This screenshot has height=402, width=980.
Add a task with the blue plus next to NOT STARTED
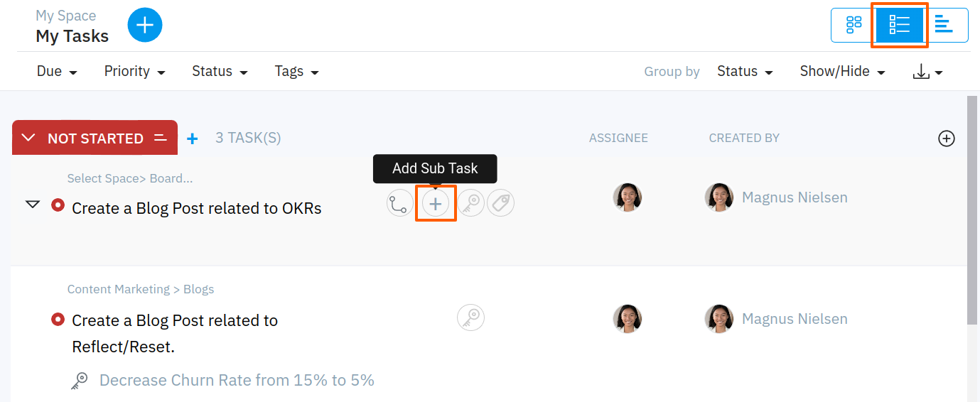[x=192, y=138]
